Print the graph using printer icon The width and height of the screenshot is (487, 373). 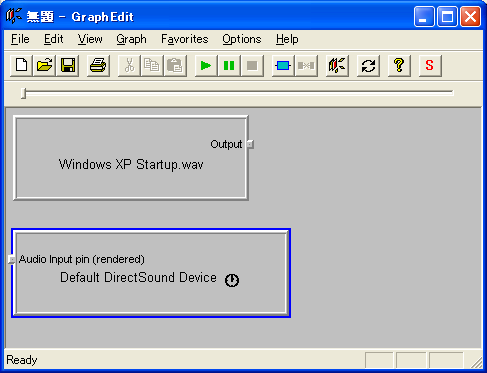coord(98,66)
